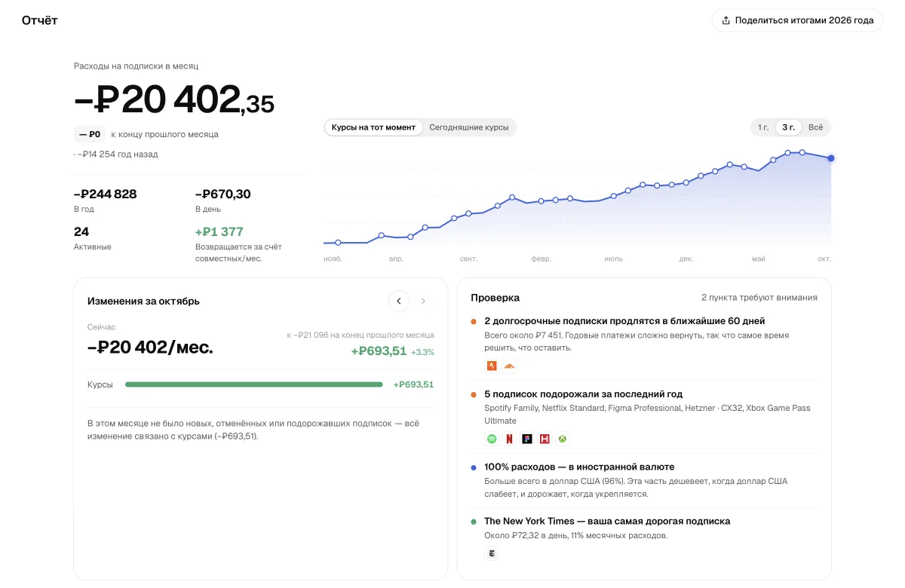Click the New York Times icon

[x=492, y=553]
